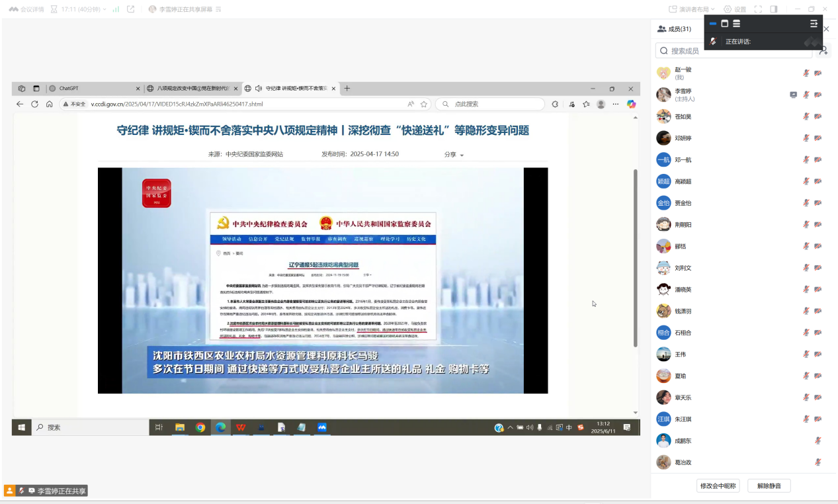Image resolution: width=838 pixels, height=504 pixels.
Task: Select member 邓一航 in the list
Action: point(683,160)
